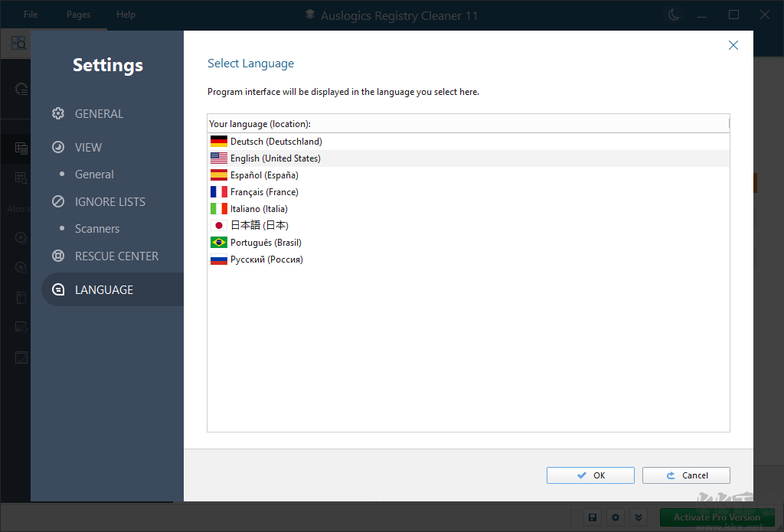Select Deutsch (Deutschland) language
The image size is (784, 532).
pos(468,142)
